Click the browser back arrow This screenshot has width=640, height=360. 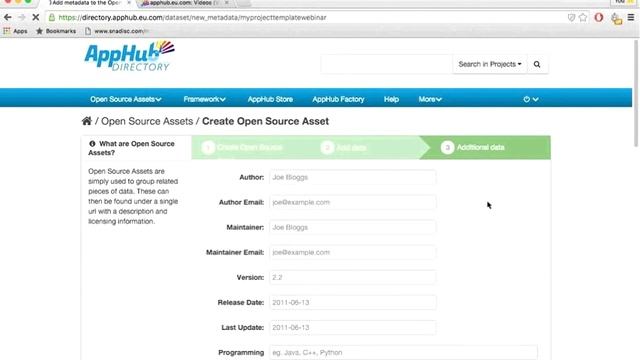coord(7,18)
